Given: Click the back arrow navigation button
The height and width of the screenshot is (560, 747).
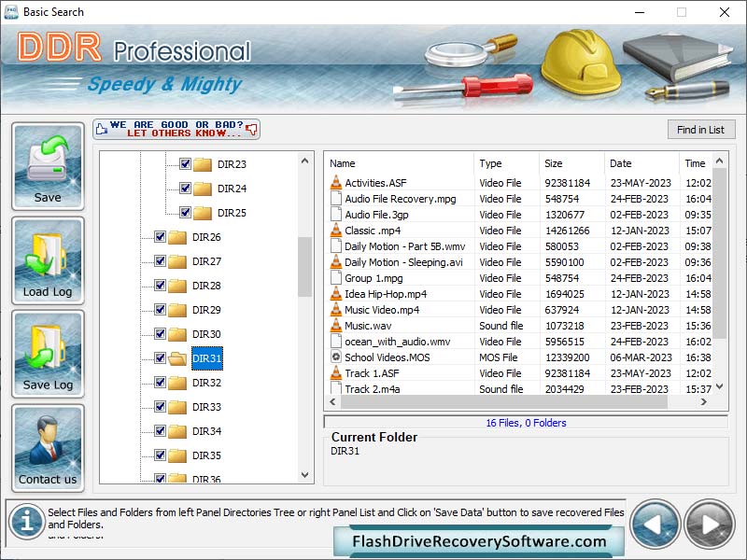Looking at the screenshot, I should click(655, 525).
